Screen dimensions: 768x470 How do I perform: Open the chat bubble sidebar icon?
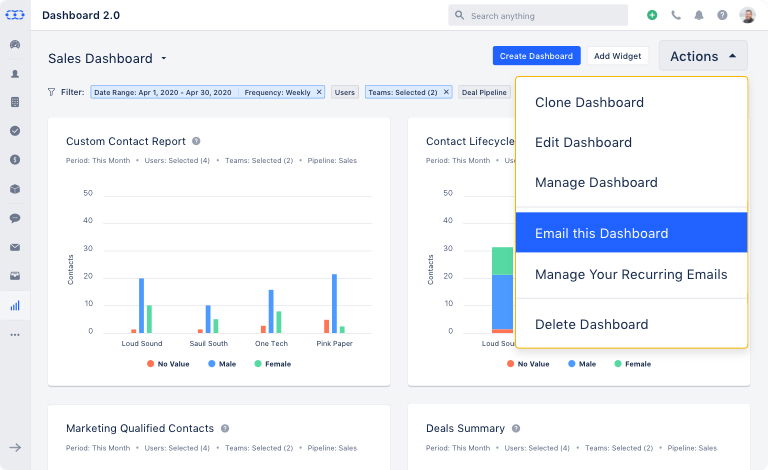click(15, 218)
